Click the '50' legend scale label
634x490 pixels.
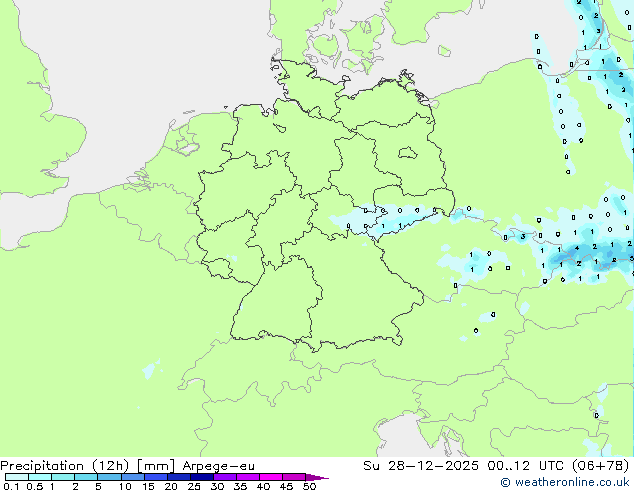(x=309, y=486)
